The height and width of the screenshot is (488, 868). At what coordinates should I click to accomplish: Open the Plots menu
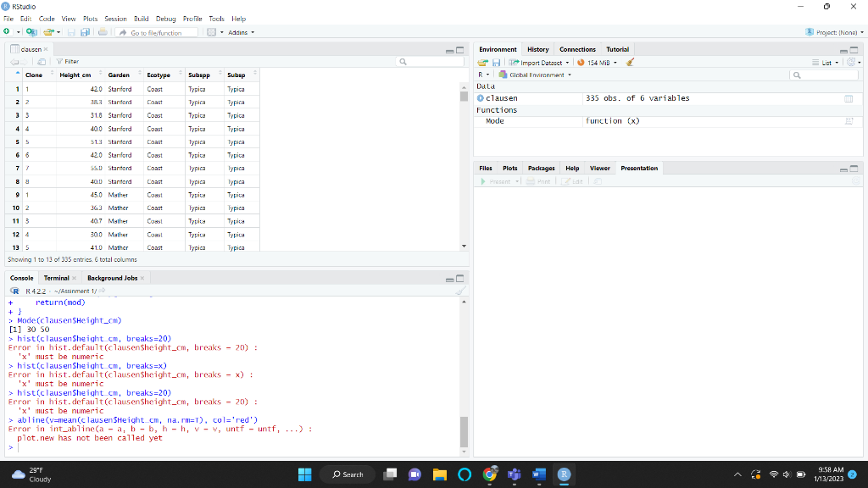pos(90,19)
